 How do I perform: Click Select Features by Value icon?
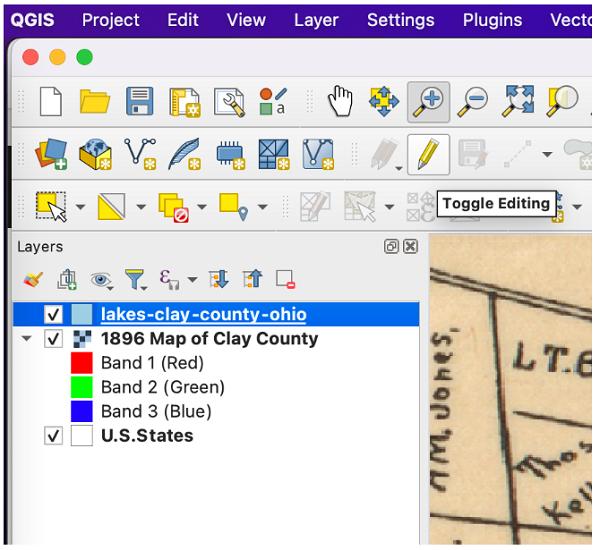coord(111,207)
